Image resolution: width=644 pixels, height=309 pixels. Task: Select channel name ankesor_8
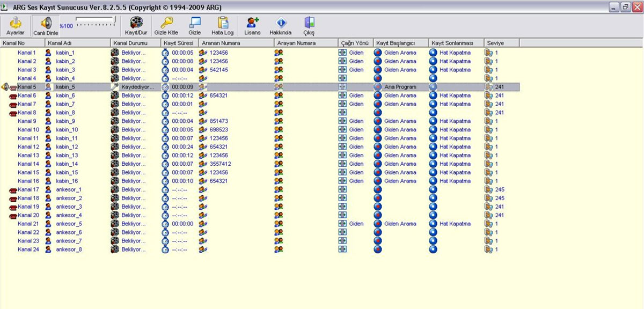(69, 249)
